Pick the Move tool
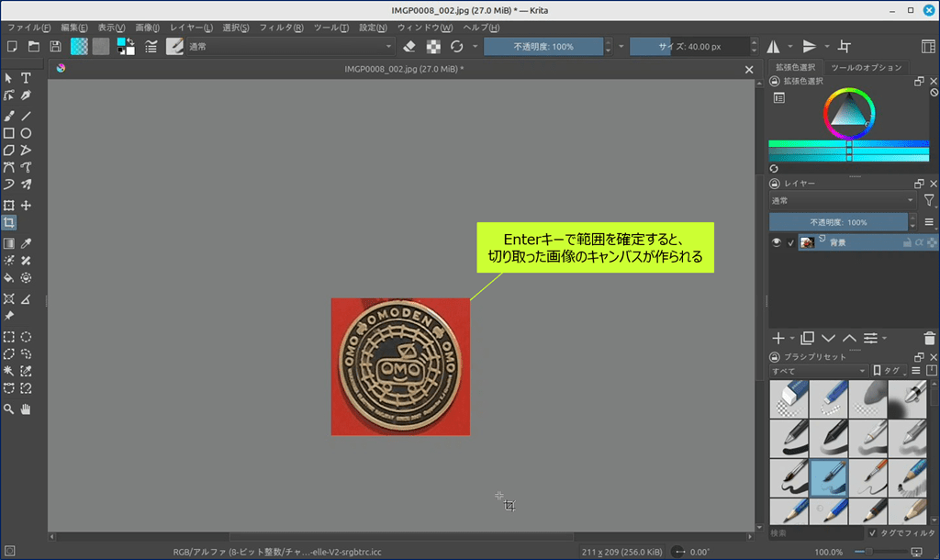 (x=27, y=206)
